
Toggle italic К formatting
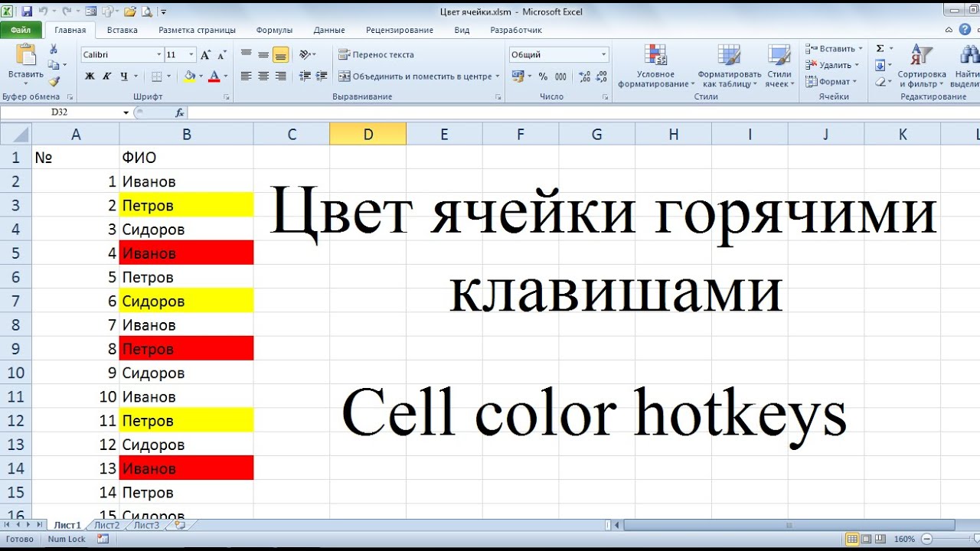pyautogui.click(x=106, y=76)
